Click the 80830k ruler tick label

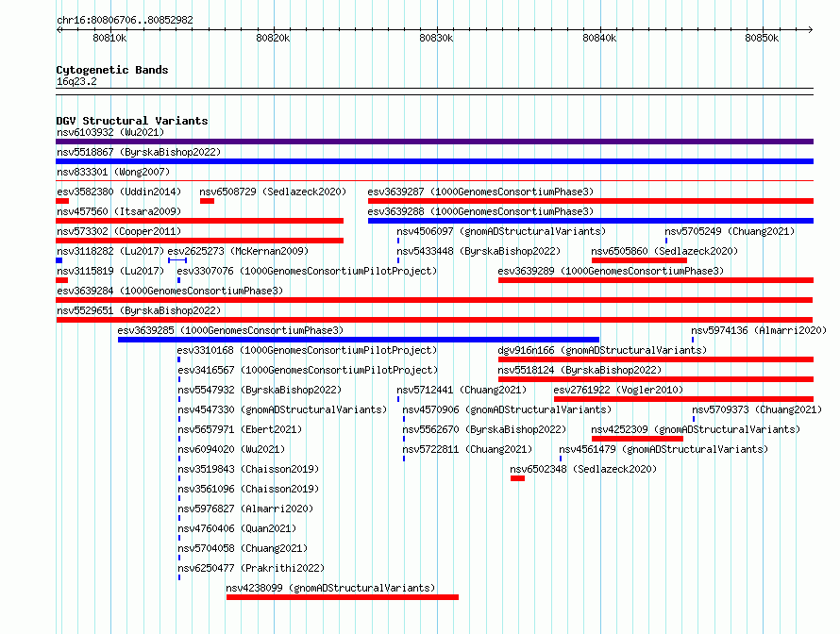click(x=436, y=38)
